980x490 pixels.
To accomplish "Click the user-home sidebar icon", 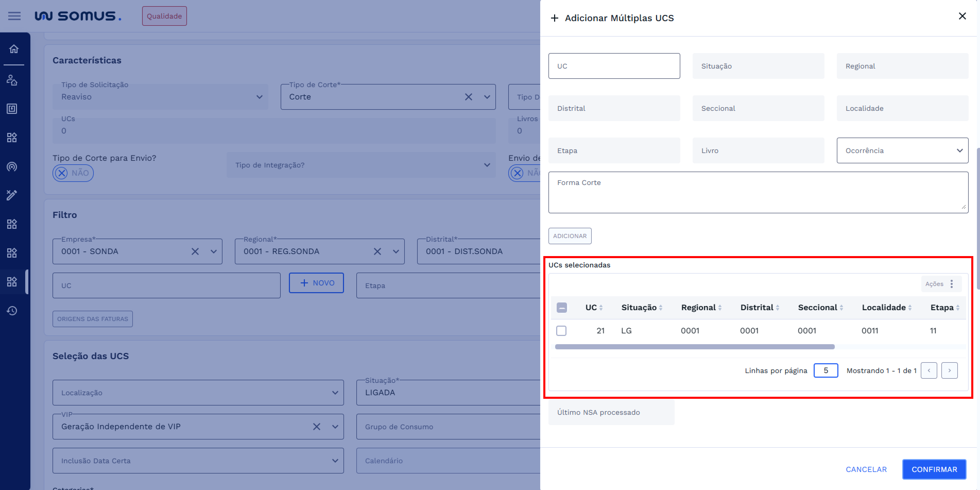I will click(x=12, y=80).
